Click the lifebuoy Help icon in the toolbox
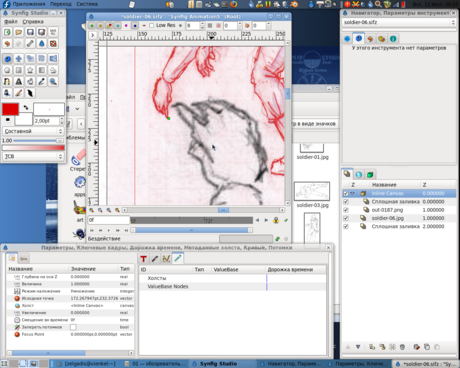Viewport: 460px width, 368px height. pos(53,43)
